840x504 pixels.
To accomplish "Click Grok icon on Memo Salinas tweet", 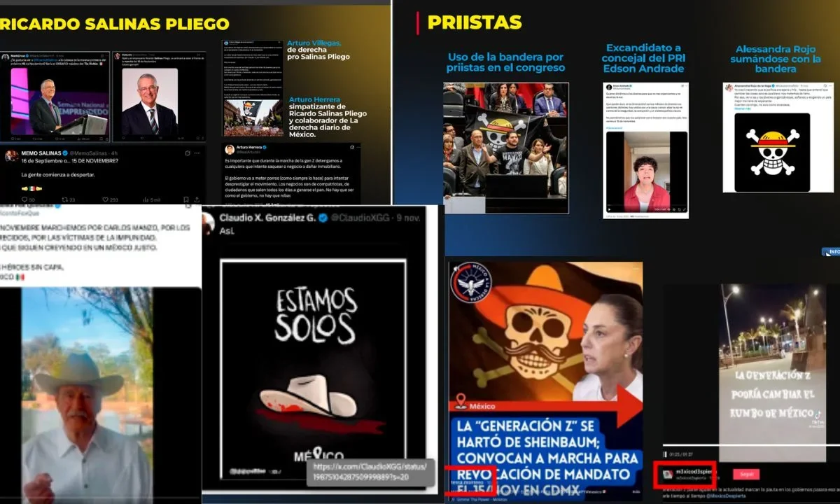I will point(188,153).
